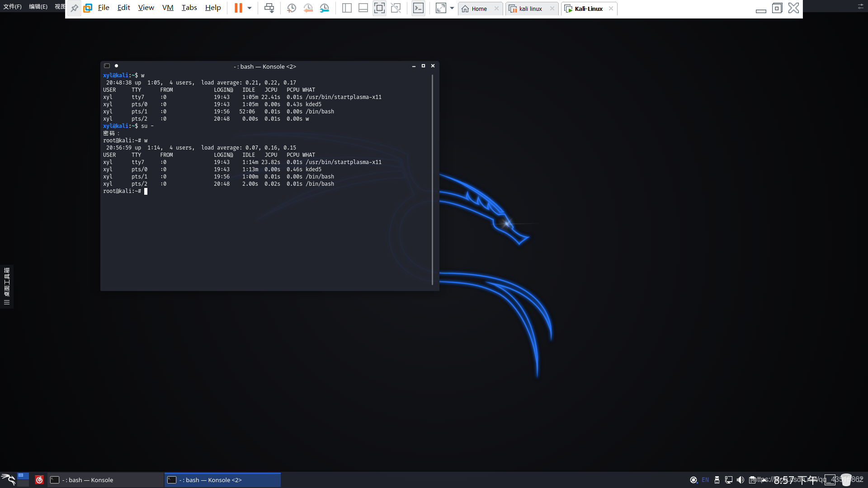Take a snapshot of the VM
The width and height of the screenshot is (868, 488).
pyautogui.click(x=292, y=8)
